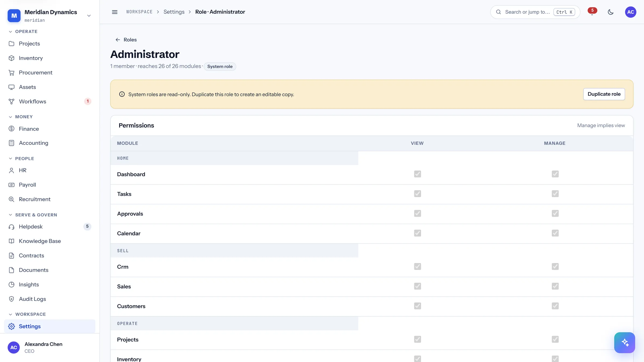Open Settings in the sidebar

coord(50,326)
